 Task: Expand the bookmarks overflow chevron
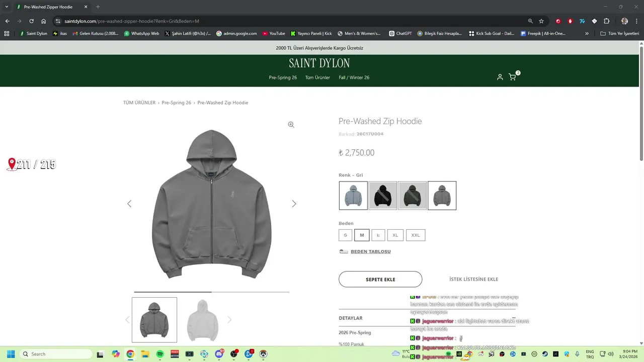coord(587,34)
